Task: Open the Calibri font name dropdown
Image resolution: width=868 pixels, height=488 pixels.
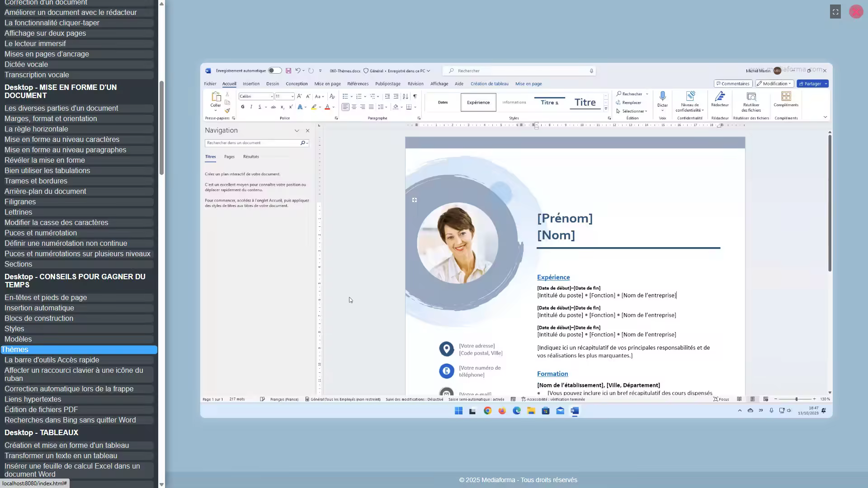Action: point(256,96)
